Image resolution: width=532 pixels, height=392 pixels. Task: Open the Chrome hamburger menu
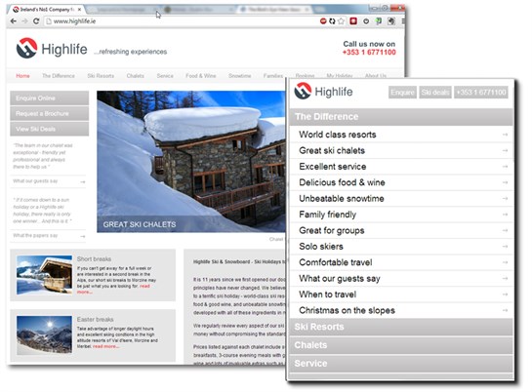[403, 21]
